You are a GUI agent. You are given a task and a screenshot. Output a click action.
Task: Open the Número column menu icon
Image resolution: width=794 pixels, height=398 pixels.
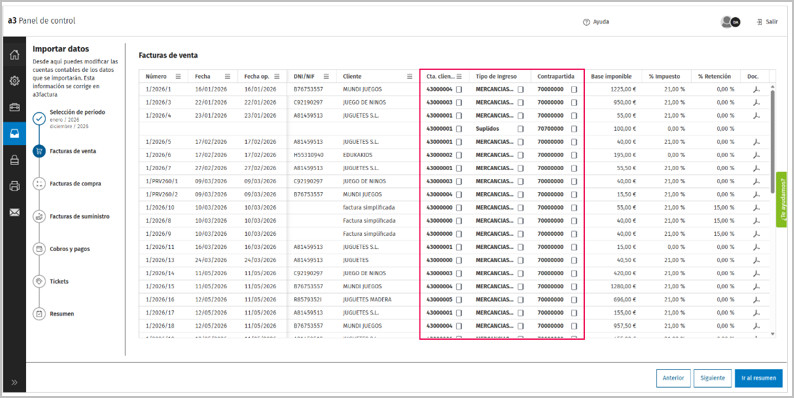coord(178,76)
